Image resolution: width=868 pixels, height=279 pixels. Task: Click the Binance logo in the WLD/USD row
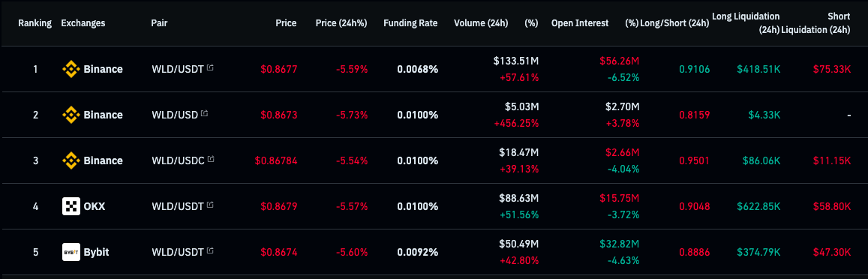(x=71, y=115)
